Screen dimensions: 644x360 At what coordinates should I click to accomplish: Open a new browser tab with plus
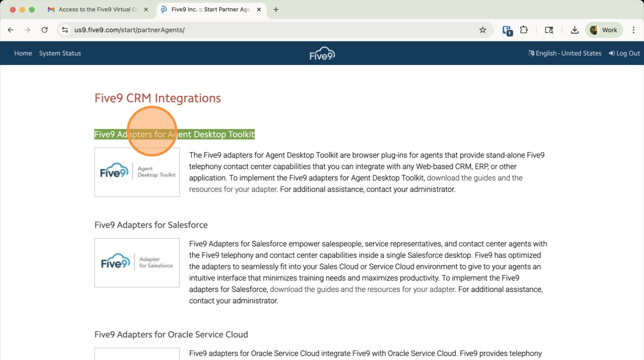point(276,9)
